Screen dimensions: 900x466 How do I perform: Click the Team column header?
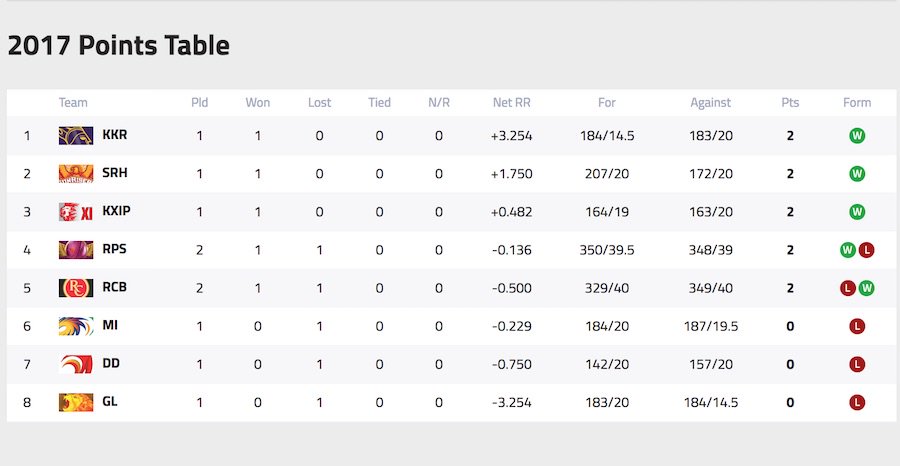click(x=73, y=103)
